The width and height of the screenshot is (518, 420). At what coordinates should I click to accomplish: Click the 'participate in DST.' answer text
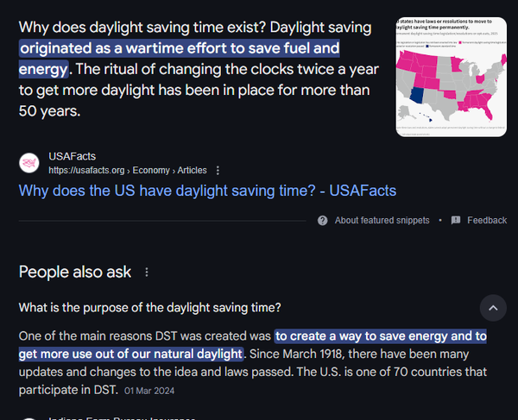point(68,390)
